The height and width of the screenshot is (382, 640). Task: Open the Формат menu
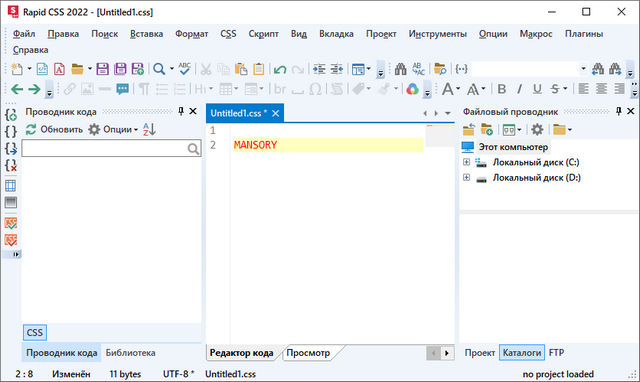[191, 34]
